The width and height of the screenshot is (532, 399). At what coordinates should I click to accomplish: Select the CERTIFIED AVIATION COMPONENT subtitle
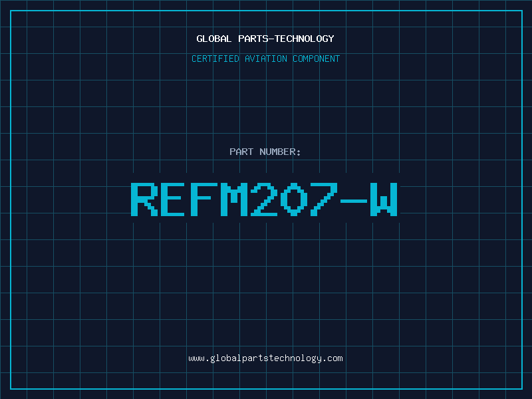[265, 59]
